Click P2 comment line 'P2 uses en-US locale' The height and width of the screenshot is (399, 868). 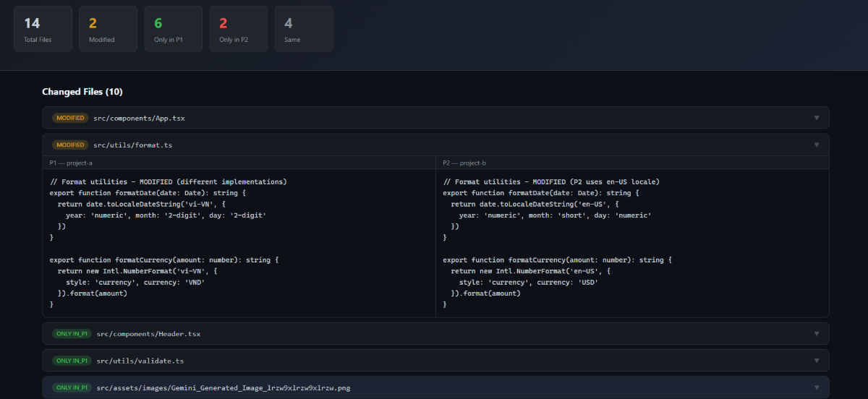551,181
